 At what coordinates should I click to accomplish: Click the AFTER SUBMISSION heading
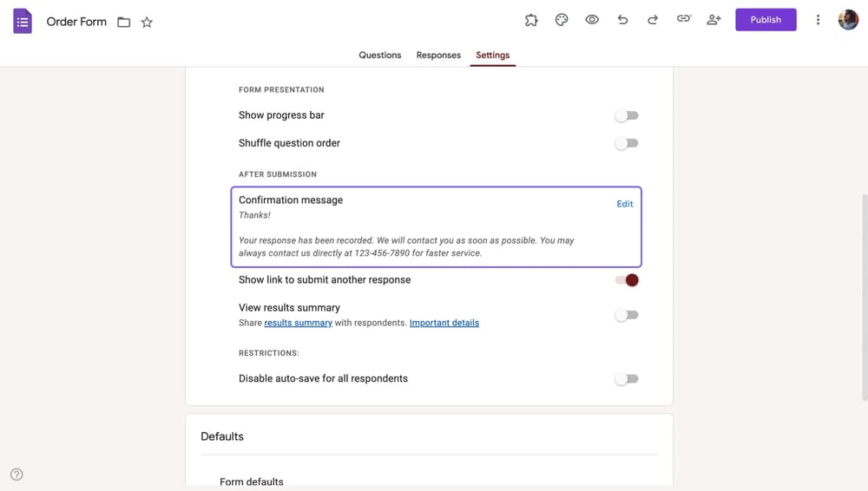tap(278, 174)
